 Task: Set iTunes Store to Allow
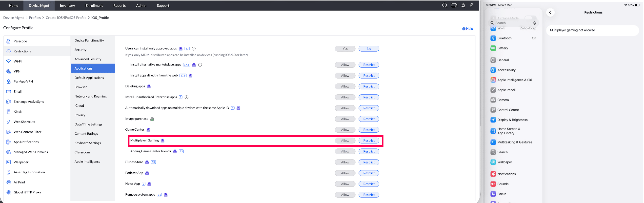click(345, 162)
